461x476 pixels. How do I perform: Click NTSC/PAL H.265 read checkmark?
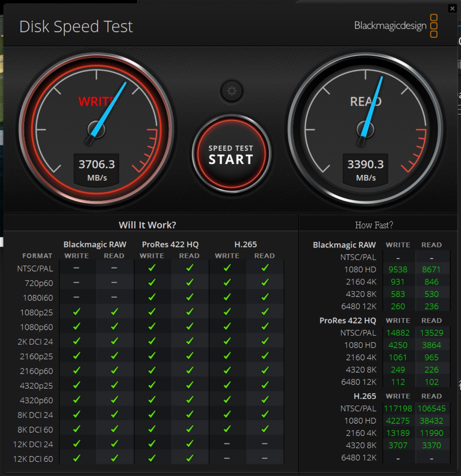pos(265,268)
